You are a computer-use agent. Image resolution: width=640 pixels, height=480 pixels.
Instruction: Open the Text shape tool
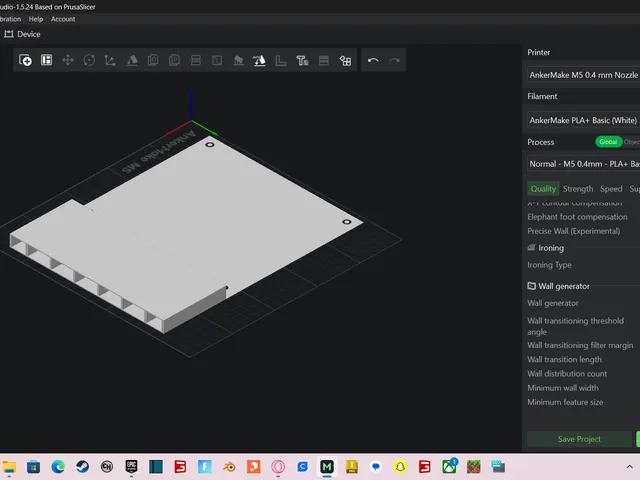[x=302, y=60]
